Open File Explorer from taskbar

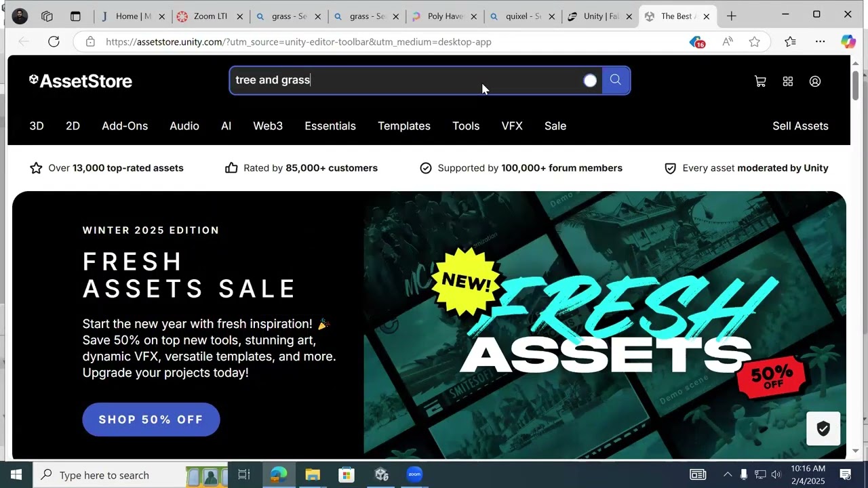coord(313,475)
